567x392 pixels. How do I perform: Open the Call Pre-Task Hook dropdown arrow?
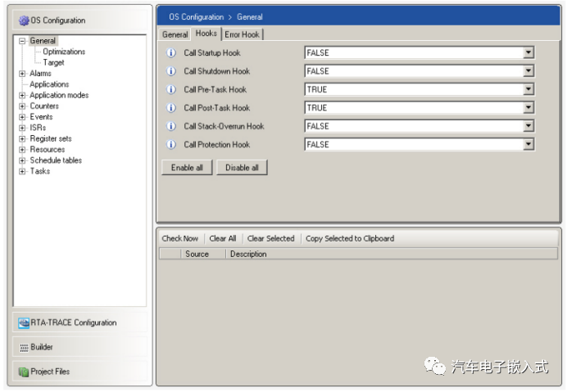coord(528,89)
